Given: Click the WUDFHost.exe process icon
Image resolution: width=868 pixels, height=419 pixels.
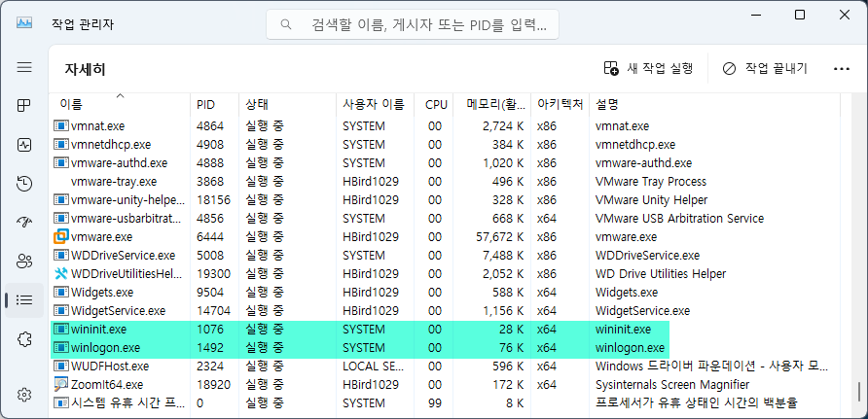Looking at the screenshot, I should pyautogui.click(x=61, y=366).
